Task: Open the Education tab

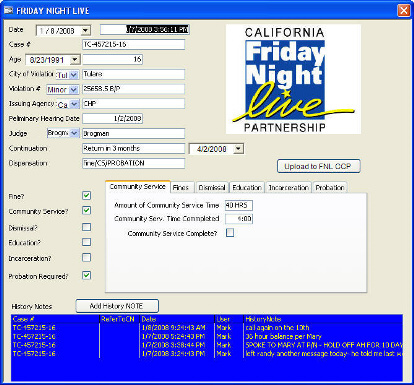Action: [x=247, y=188]
